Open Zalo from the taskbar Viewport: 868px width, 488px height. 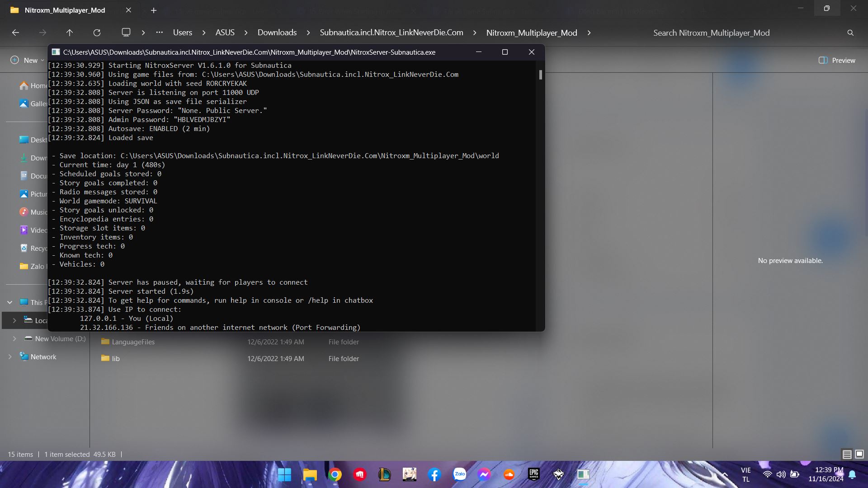click(x=460, y=475)
